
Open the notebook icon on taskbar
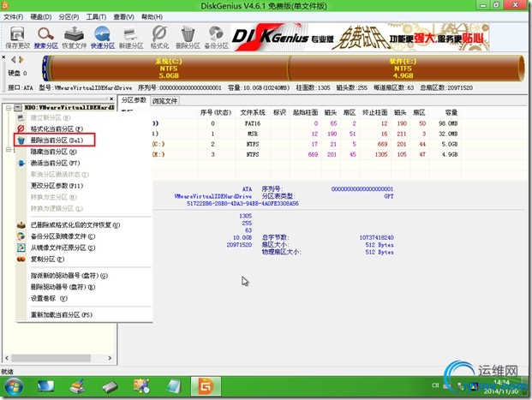tap(174, 386)
